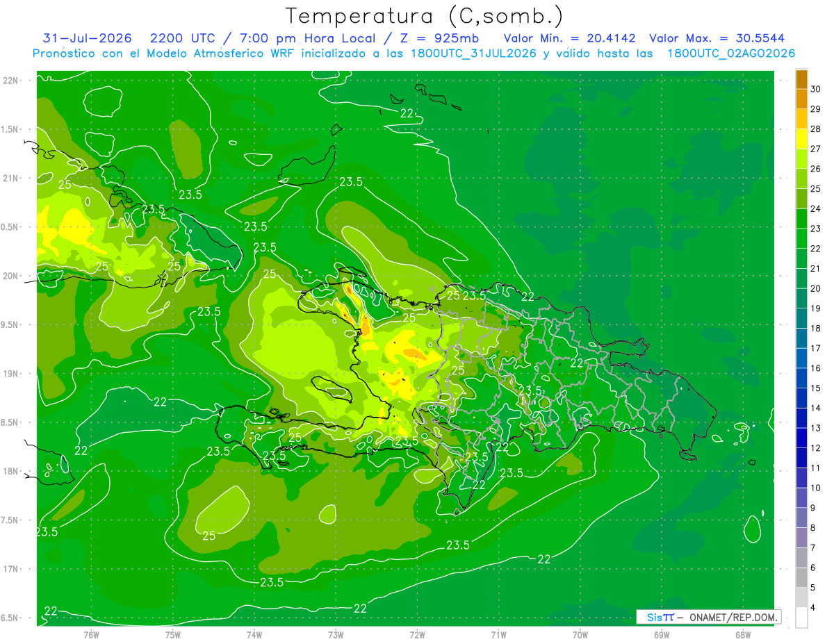Click the 1800UTC_02AGO2026 validity time text
The height and width of the screenshot is (644, 834).
click(x=731, y=53)
